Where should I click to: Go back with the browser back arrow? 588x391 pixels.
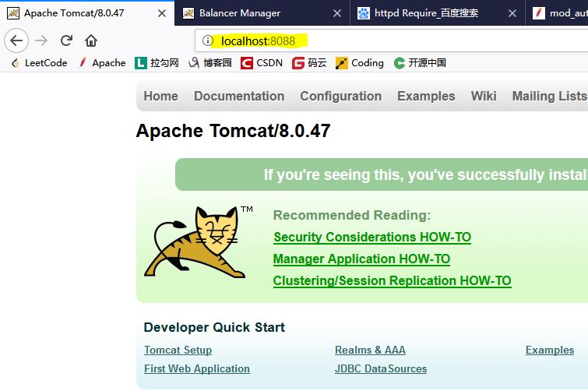pyautogui.click(x=16, y=41)
